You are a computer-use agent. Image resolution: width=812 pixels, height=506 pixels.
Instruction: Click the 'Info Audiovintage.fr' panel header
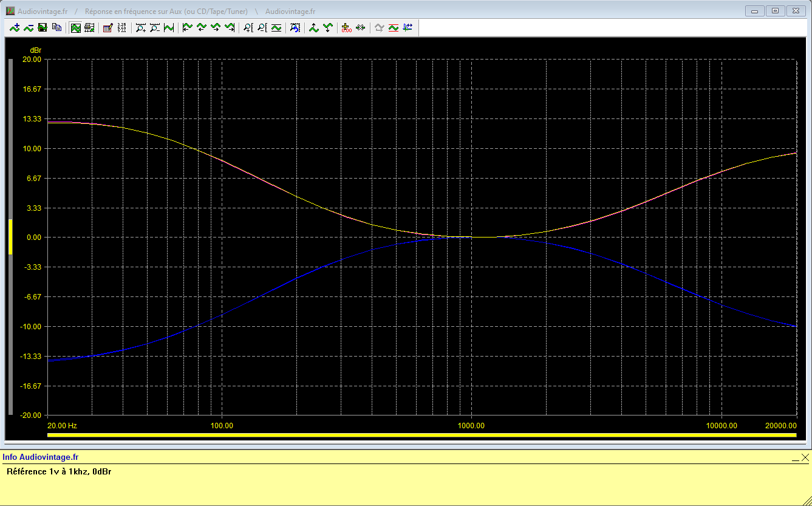click(41, 457)
